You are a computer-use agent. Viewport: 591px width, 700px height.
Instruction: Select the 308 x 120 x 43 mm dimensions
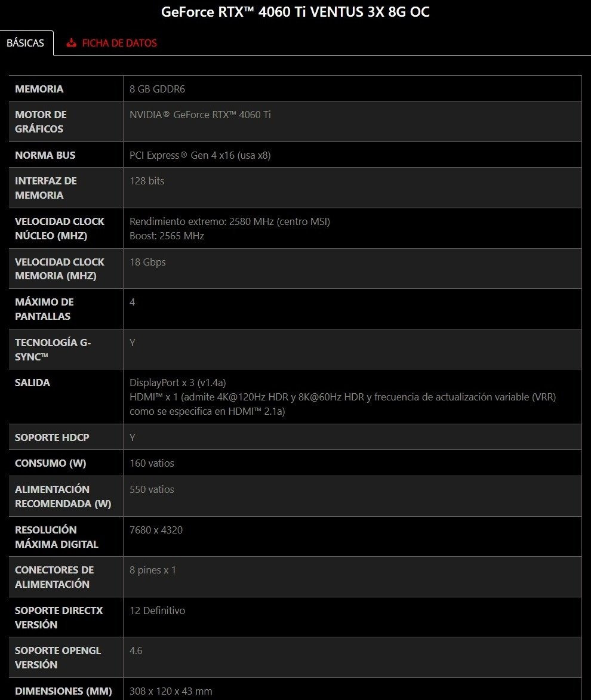pyautogui.click(x=171, y=691)
